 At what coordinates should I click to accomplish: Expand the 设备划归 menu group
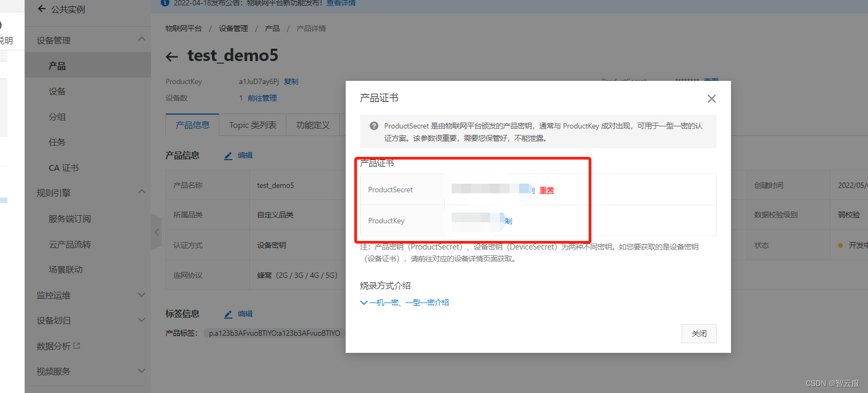(141, 320)
